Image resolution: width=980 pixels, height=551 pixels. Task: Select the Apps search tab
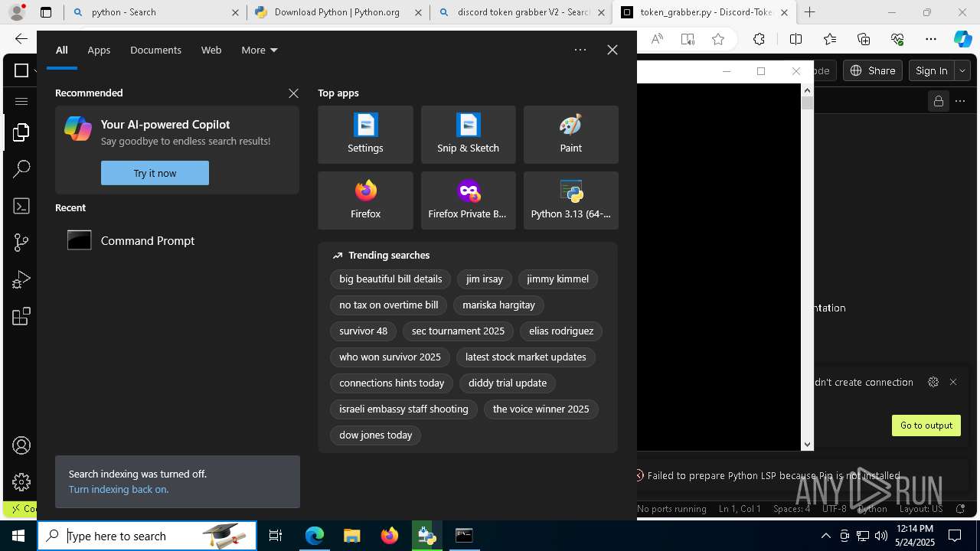point(99,50)
